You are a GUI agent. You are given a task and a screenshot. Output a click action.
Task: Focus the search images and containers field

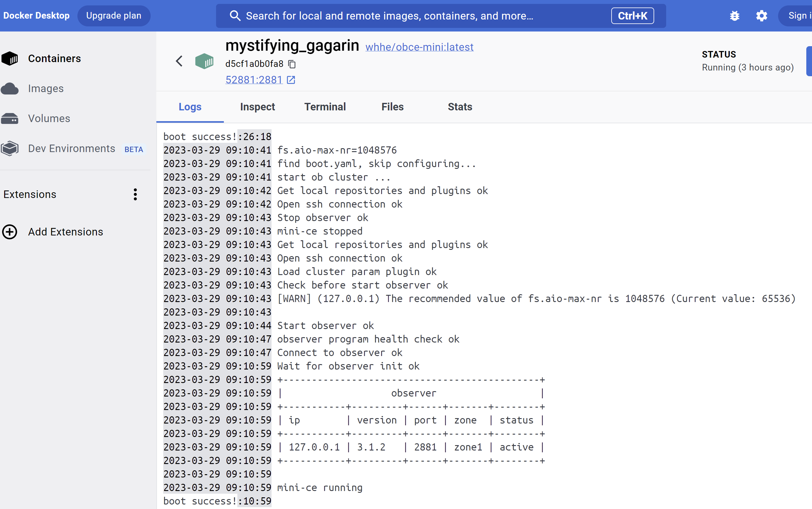click(404, 16)
